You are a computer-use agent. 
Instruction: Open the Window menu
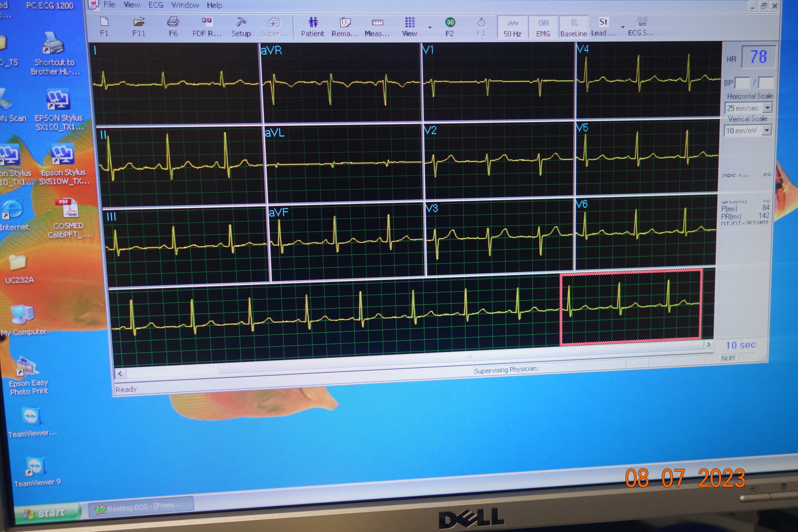point(185,5)
